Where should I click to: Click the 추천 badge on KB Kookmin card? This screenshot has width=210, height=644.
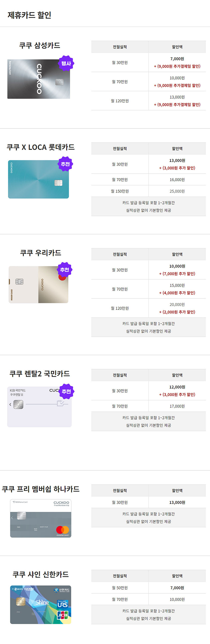point(66,391)
